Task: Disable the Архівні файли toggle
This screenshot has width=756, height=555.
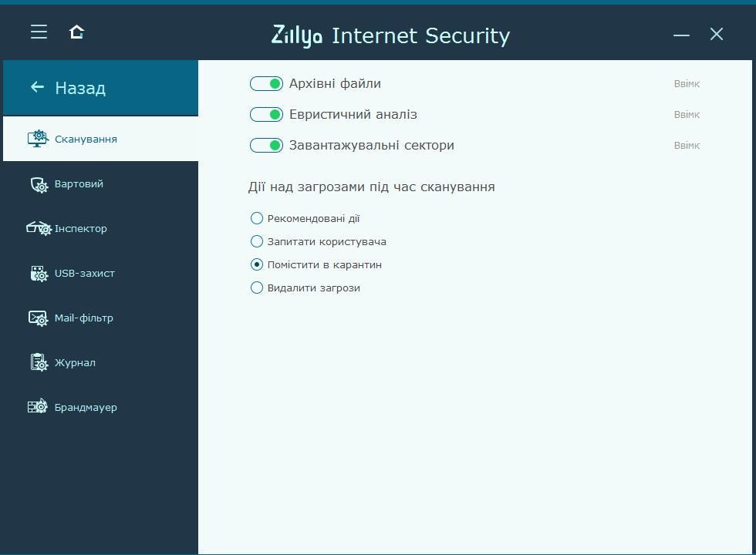Action: click(x=266, y=82)
